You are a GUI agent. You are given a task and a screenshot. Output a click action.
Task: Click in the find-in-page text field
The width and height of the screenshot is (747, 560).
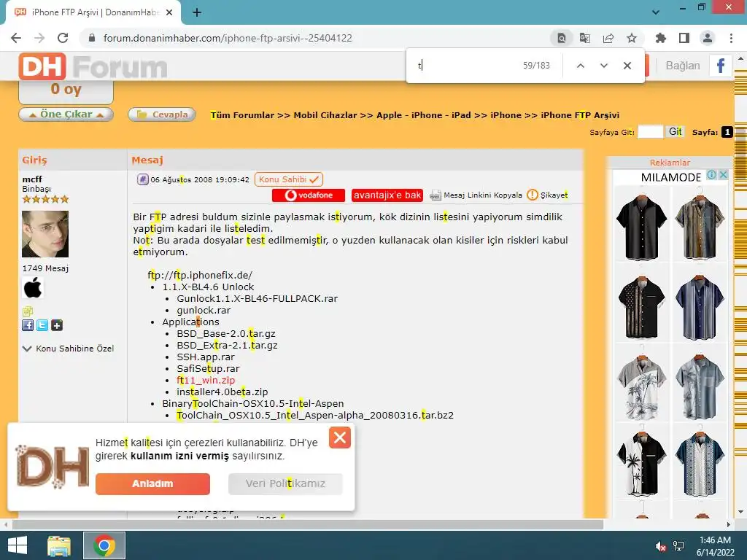467,65
